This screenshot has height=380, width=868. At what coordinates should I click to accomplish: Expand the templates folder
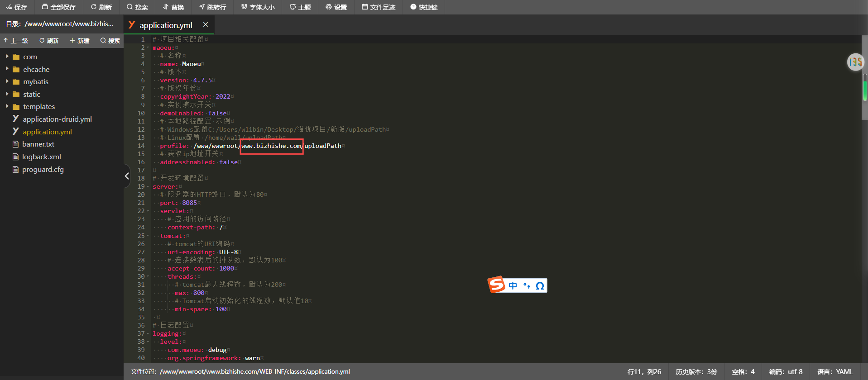click(7, 107)
